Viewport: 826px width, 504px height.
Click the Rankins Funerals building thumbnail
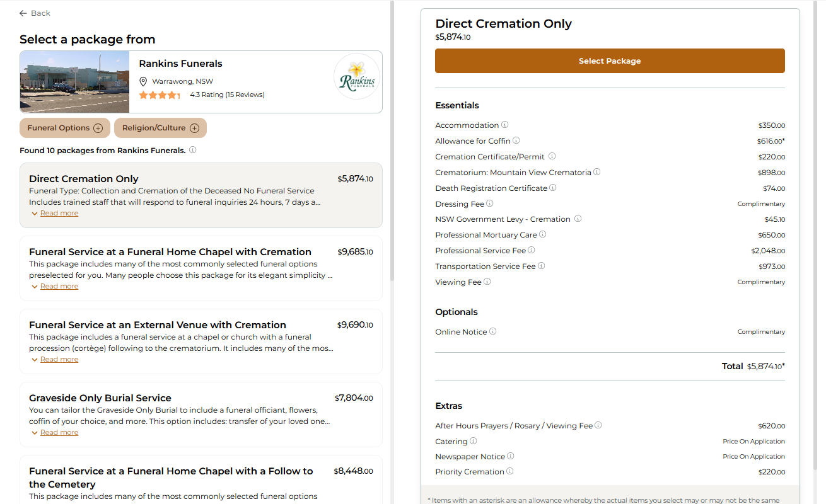click(74, 82)
